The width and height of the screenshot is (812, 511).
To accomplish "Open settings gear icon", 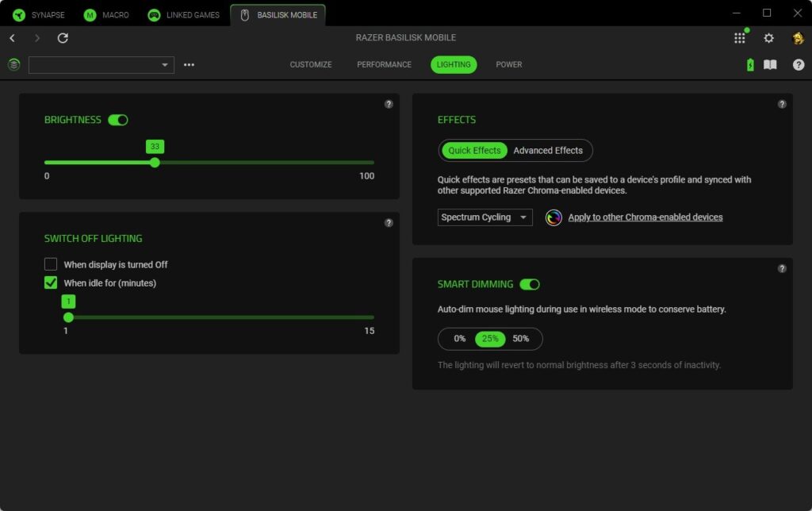I will [769, 38].
